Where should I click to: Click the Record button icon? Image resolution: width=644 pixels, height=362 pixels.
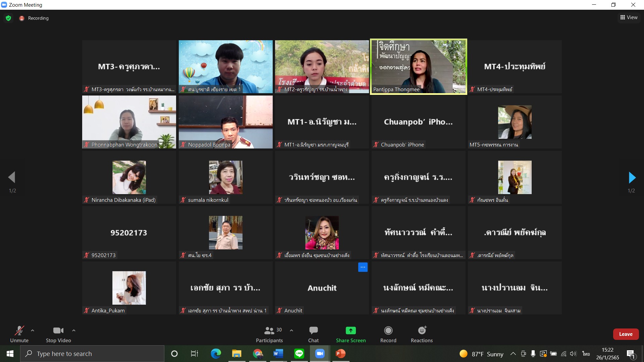coord(388,330)
